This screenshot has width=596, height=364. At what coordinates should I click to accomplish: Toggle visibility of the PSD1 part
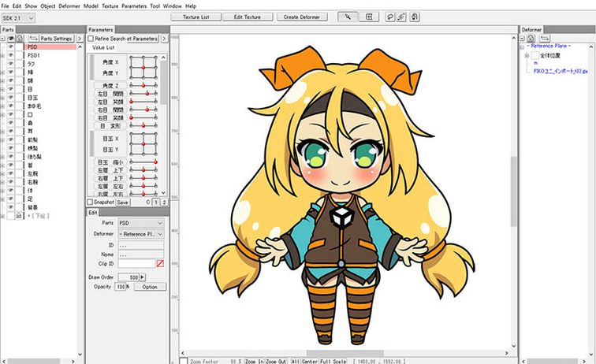pyautogui.click(x=12, y=55)
